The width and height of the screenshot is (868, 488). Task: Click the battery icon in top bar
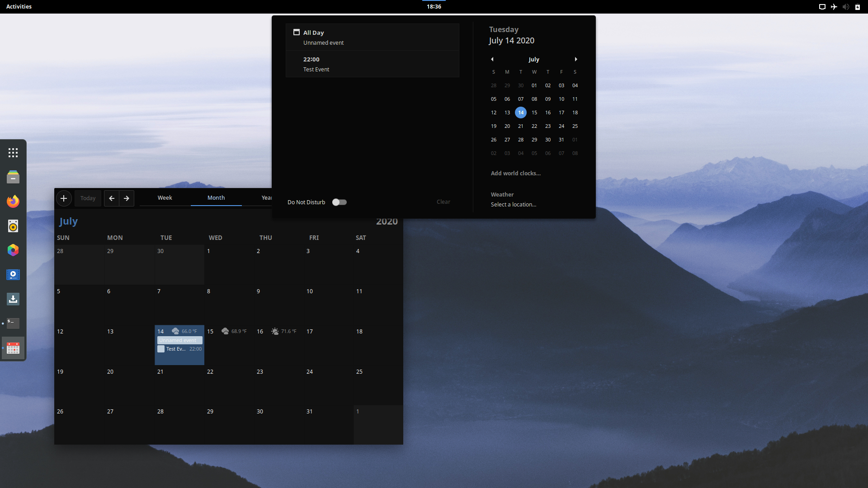coord(858,7)
